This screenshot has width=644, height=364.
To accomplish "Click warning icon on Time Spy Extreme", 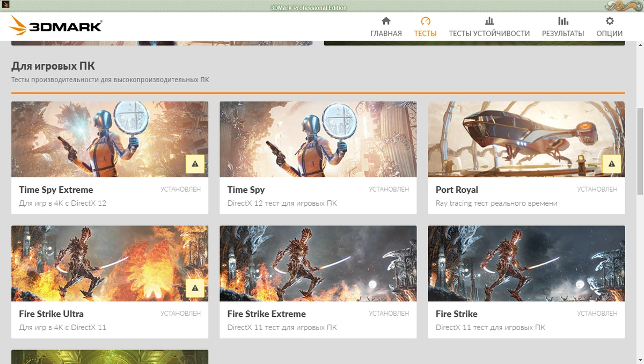I will tap(195, 164).
